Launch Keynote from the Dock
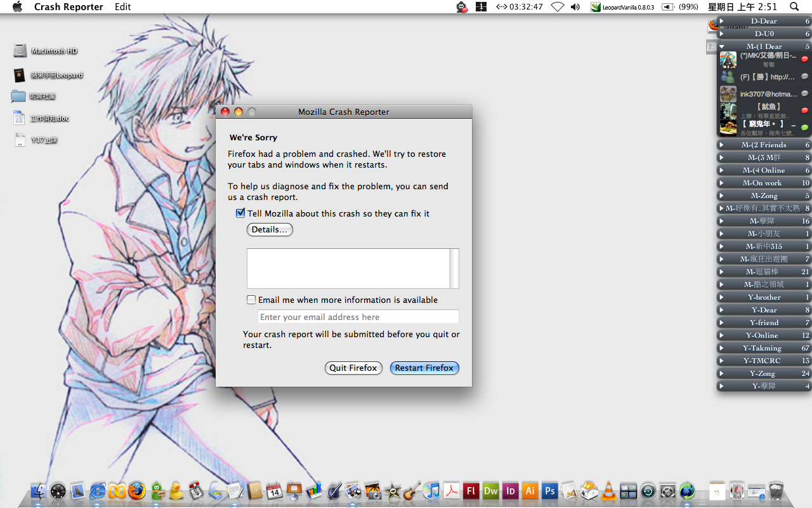 pos(294,491)
